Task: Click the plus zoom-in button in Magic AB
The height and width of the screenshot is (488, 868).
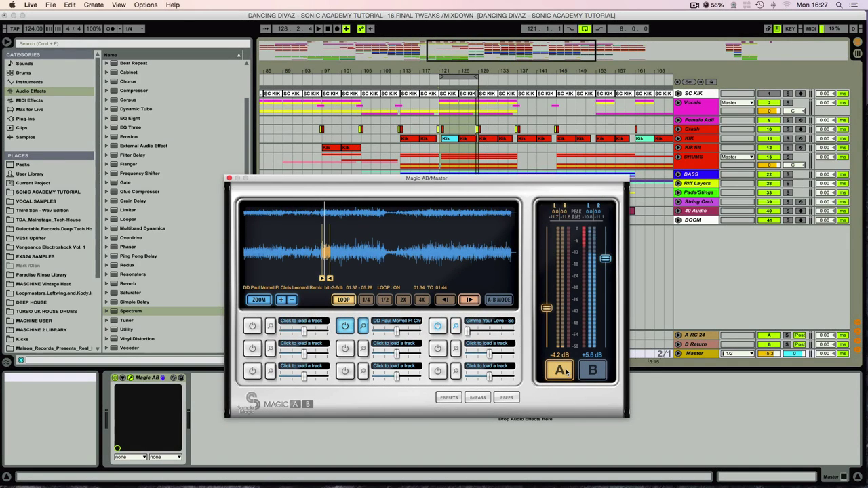Action: (x=281, y=300)
